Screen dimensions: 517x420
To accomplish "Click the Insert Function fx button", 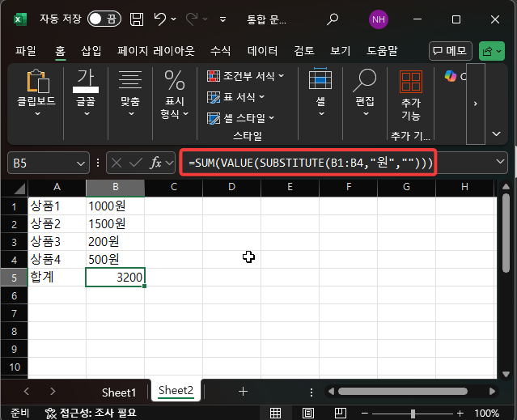I will click(156, 163).
